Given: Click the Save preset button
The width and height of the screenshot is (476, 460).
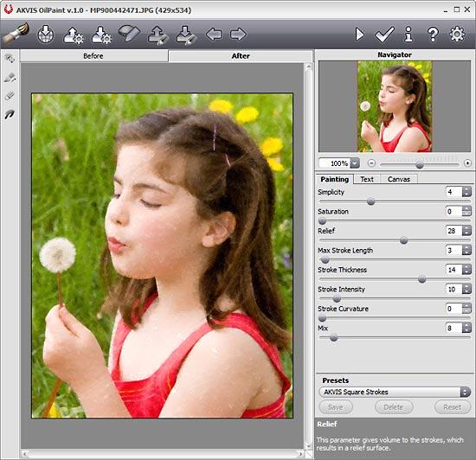Looking at the screenshot, I should coord(336,407).
